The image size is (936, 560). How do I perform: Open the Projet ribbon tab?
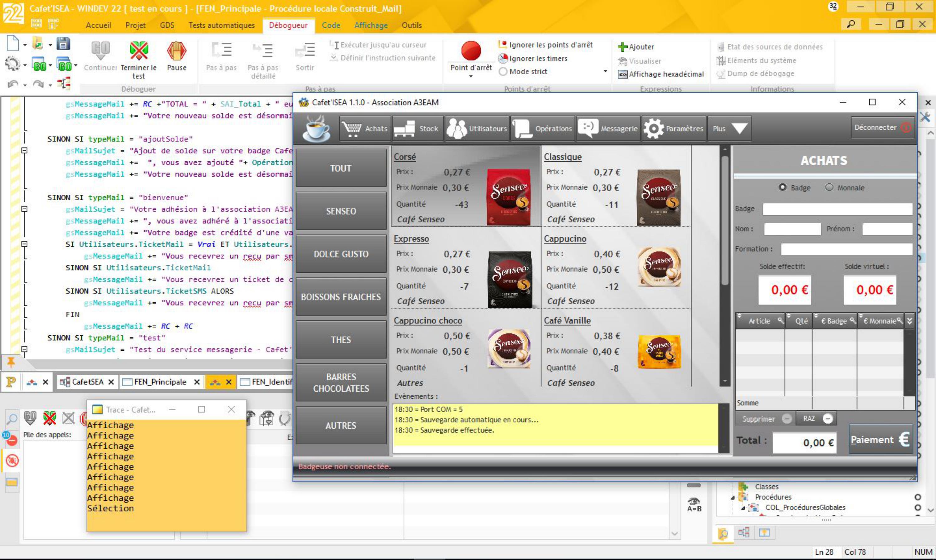[x=135, y=25]
